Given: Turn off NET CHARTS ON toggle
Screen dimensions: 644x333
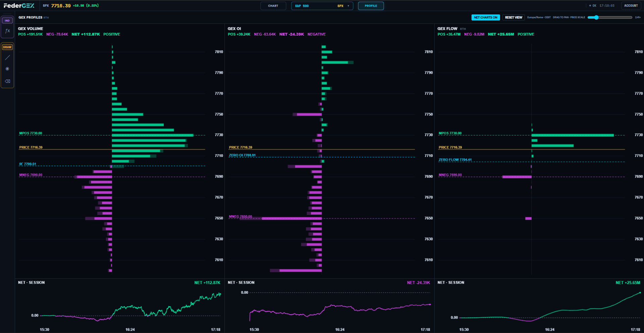Looking at the screenshot, I should (486, 17).
